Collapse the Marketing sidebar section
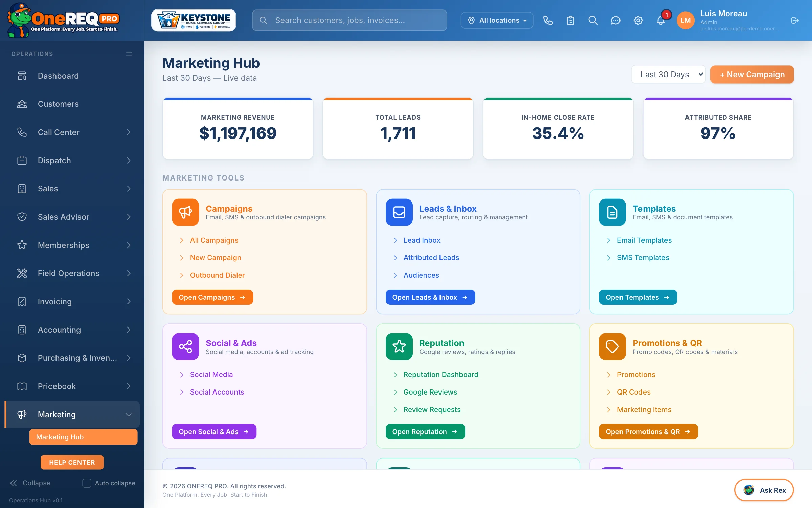Image resolution: width=812 pixels, height=508 pixels. point(72,415)
